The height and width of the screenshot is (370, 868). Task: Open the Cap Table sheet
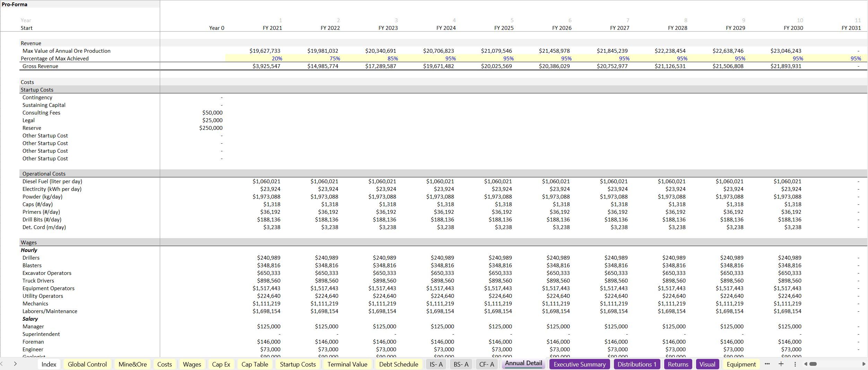(255, 364)
